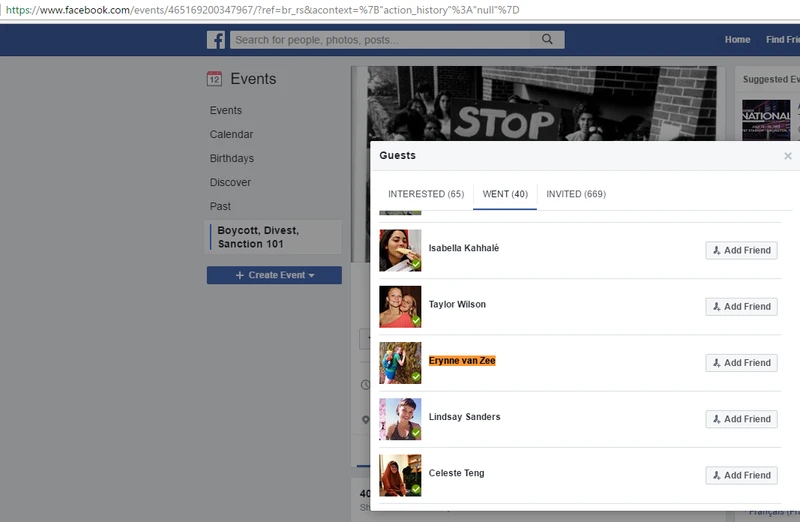Add Erynne van Zee as a friend
800x522 pixels.
point(741,363)
